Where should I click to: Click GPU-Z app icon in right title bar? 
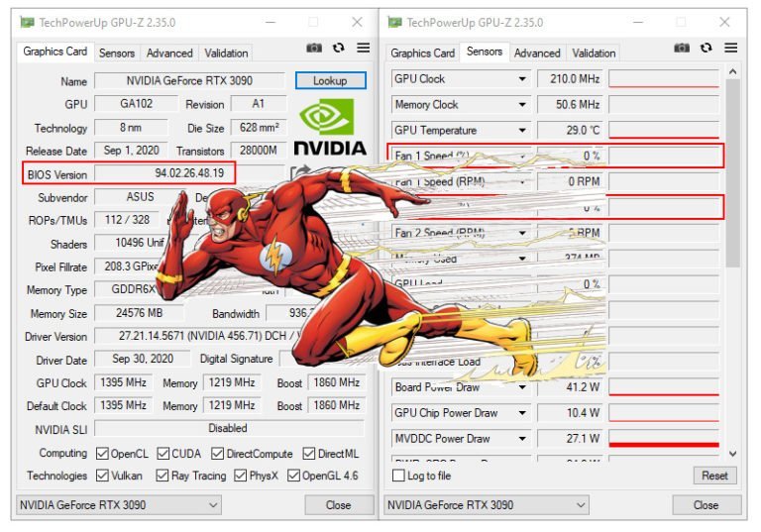(394, 23)
